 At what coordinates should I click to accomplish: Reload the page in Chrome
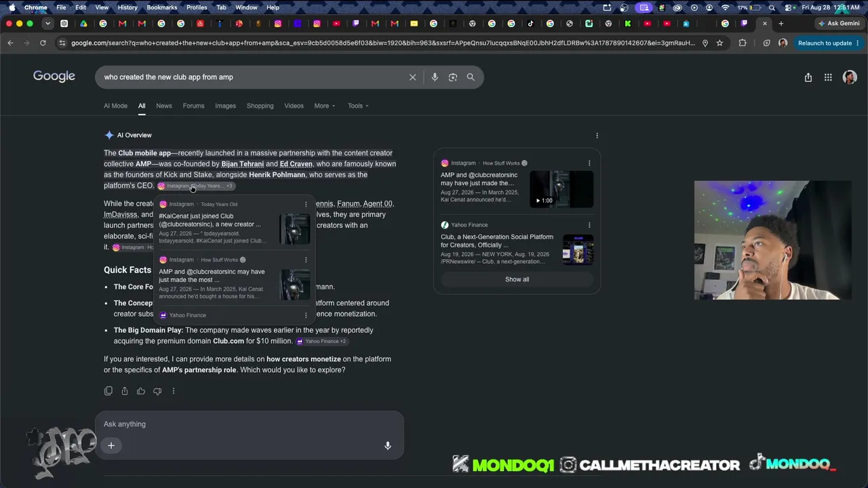click(x=43, y=43)
